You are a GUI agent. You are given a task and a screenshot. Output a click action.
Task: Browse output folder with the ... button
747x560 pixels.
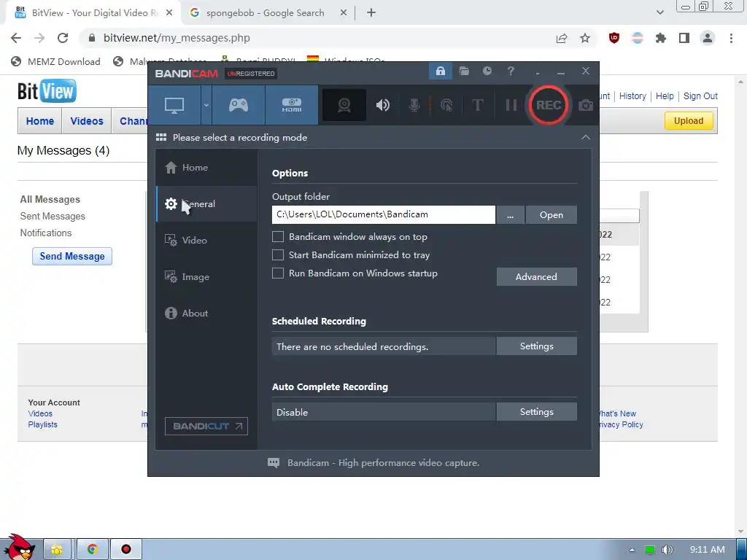coord(510,215)
